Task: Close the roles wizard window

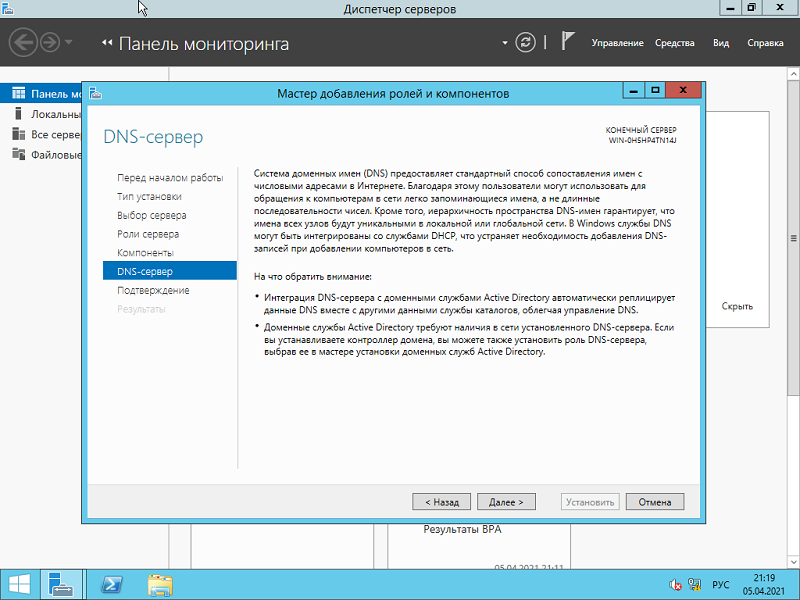Action: point(683,91)
